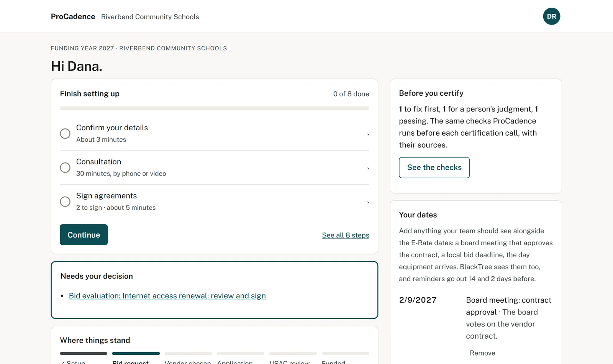Select the Setup stage bar

click(84, 353)
